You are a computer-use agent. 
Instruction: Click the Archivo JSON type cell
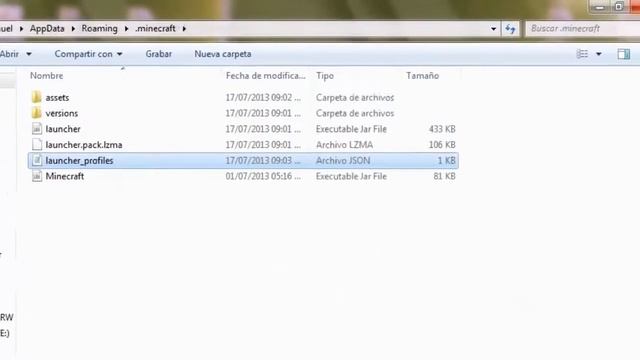[343, 160]
